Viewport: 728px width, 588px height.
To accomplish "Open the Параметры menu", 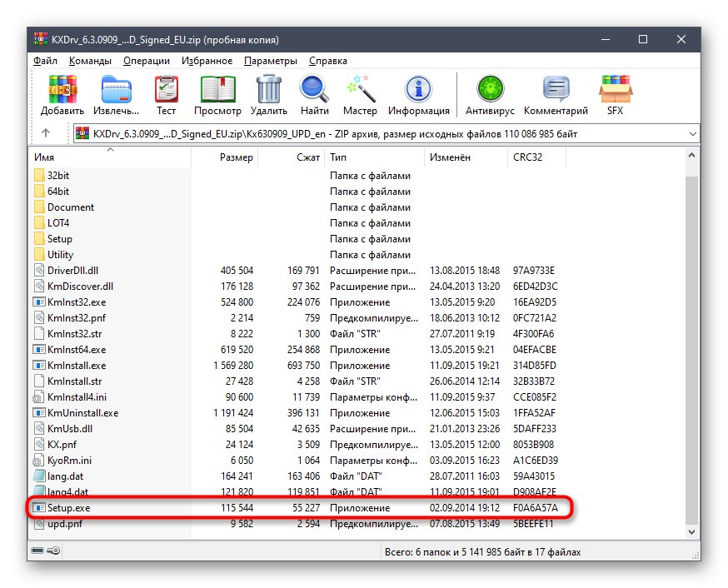I will point(270,61).
